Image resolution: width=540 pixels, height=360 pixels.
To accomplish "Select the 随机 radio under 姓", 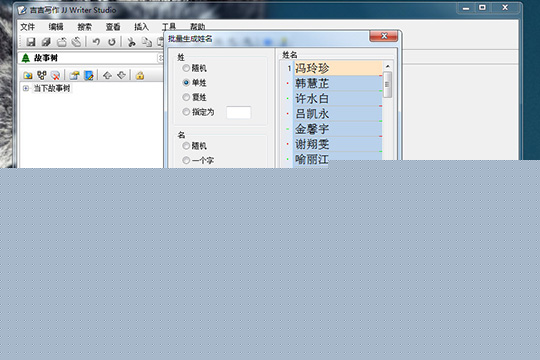I will pyautogui.click(x=186, y=68).
